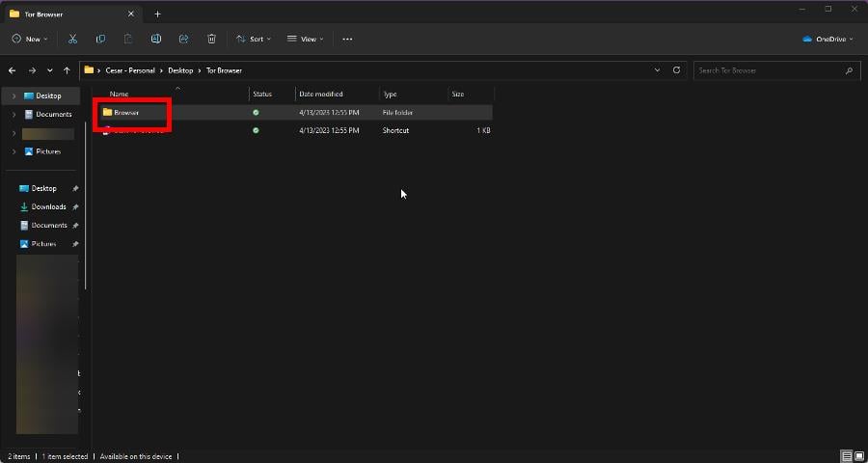Click the Share icon in toolbar
Screen dimensions: 868x463
point(184,39)
